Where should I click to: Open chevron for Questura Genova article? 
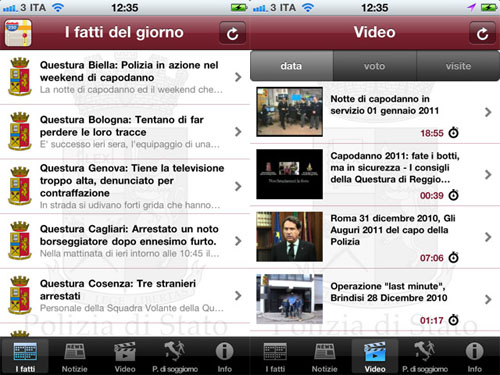(238, 186)
